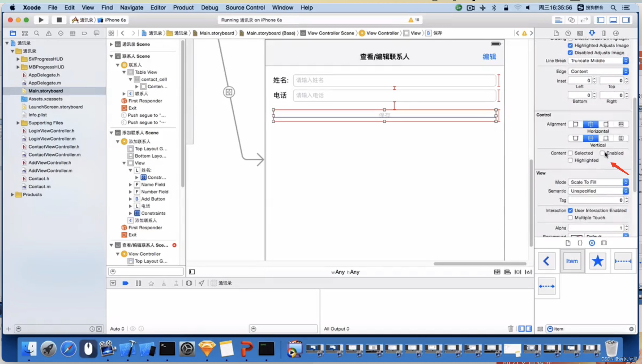Image resolution: width=642 pixels, height=364 pixels.
Task: Open the Pin constraints menu
Action: [x=518, y=272]
